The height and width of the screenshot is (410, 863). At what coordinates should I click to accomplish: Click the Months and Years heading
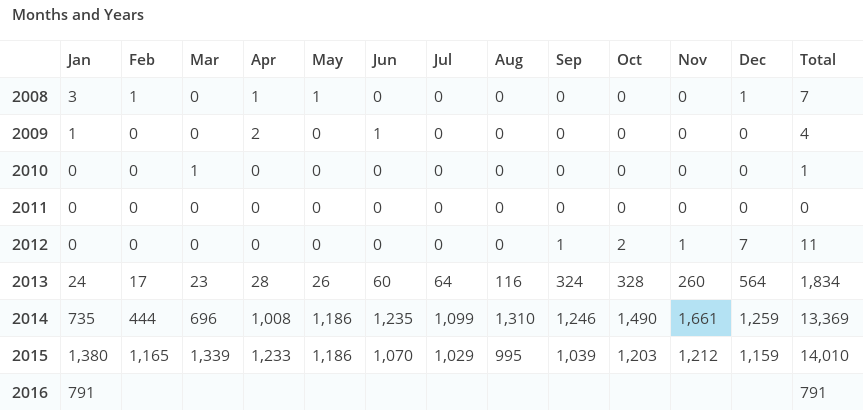pyautogui.click(x=78, y=15)
